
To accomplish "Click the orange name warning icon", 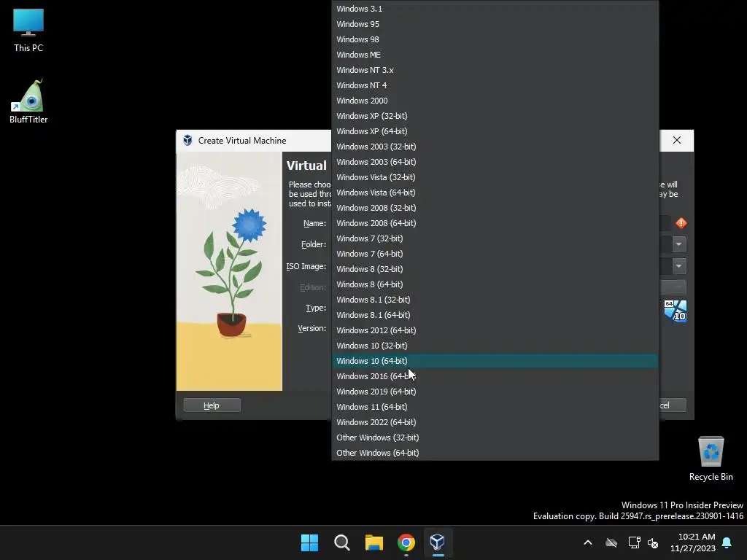I will pyautogui.click(x=681, y=223).
